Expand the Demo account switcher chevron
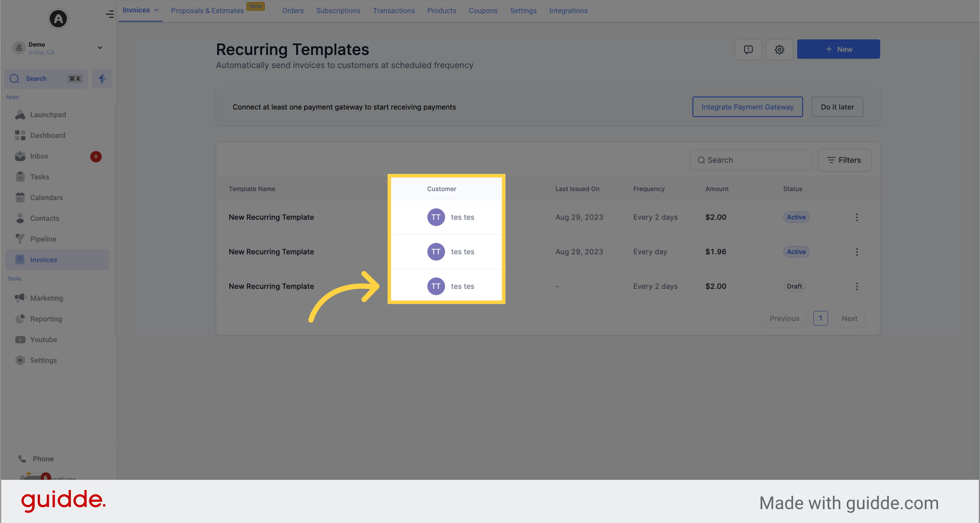Screen dimensions: 980x523 click(x=100, y=47)
